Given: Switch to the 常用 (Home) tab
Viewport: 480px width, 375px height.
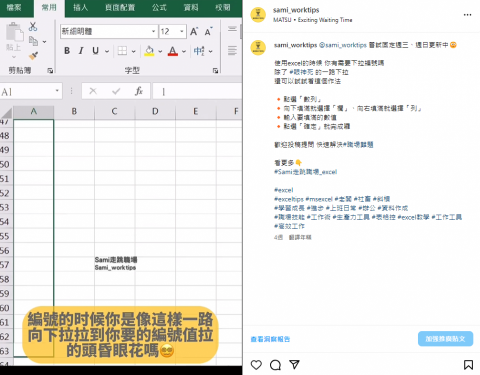Looking at the screenshot, I should [x=49, y=7].
